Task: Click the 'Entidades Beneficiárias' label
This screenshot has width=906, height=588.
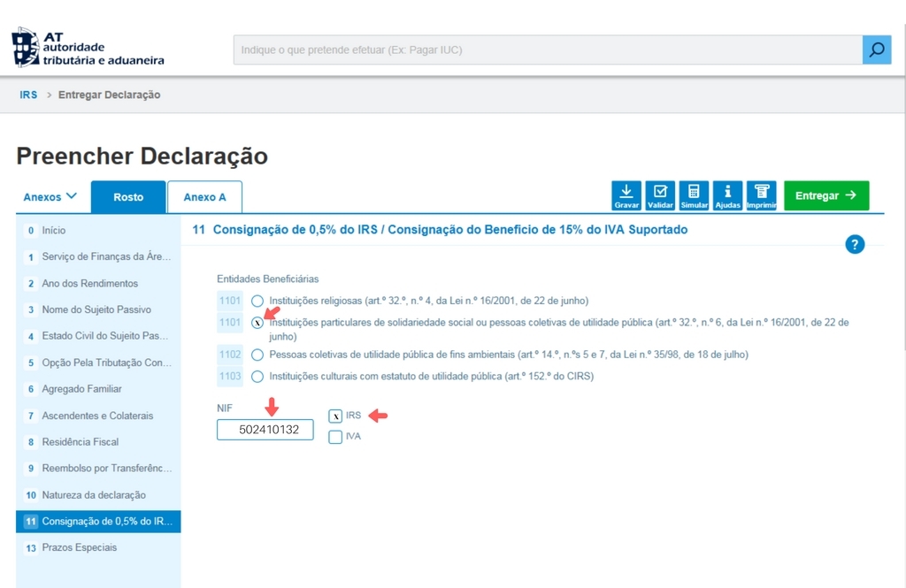Action: click(267, 279)
